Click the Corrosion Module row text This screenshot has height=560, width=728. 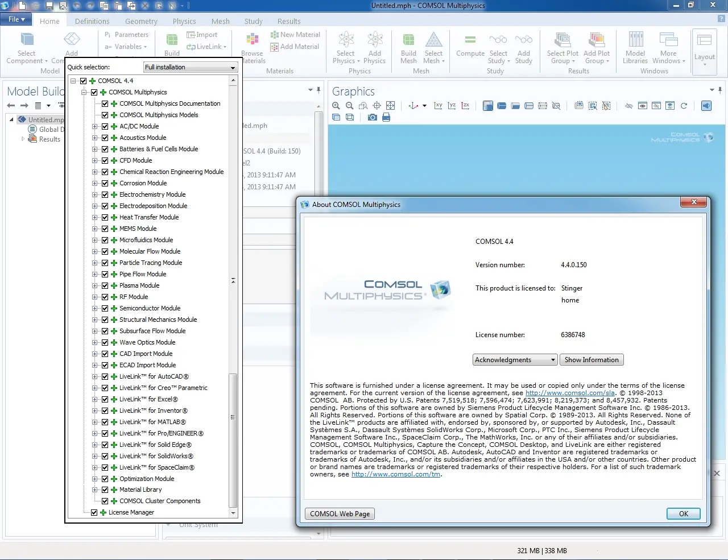(143, 183)
